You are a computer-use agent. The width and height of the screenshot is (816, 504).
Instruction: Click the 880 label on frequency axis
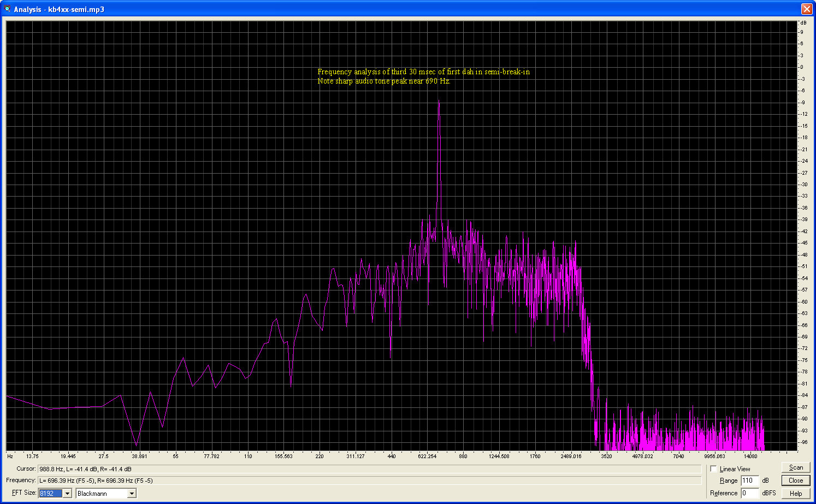(x=463, y=456)
